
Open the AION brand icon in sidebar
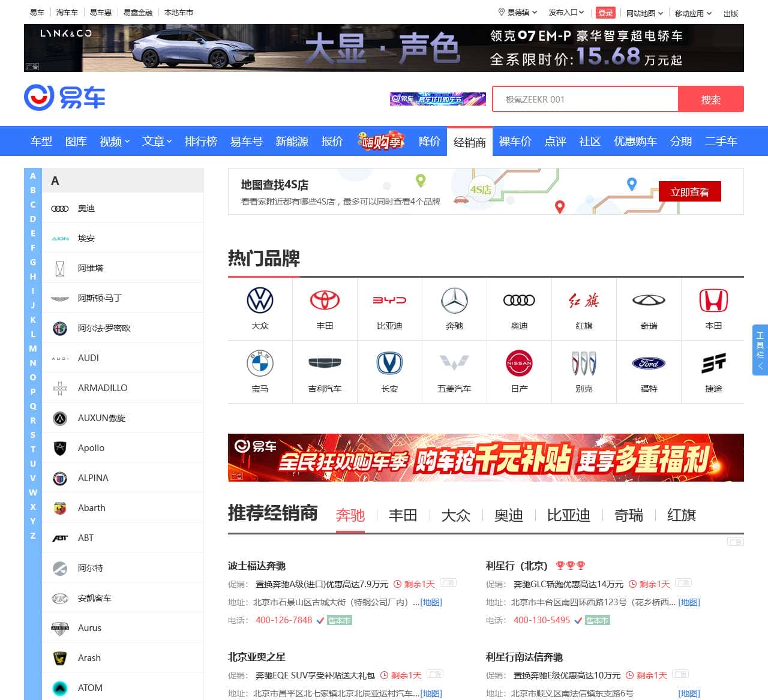point(60,238)
